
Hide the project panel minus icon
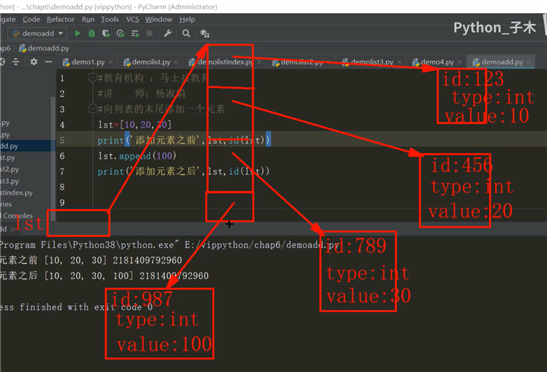pyautogui.click(x=48, y=62)
